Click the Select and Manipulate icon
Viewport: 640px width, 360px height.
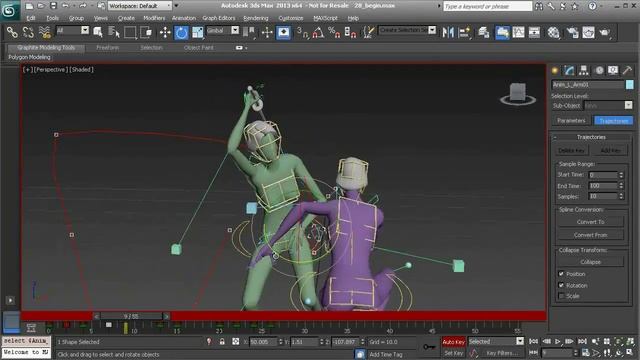267,32
